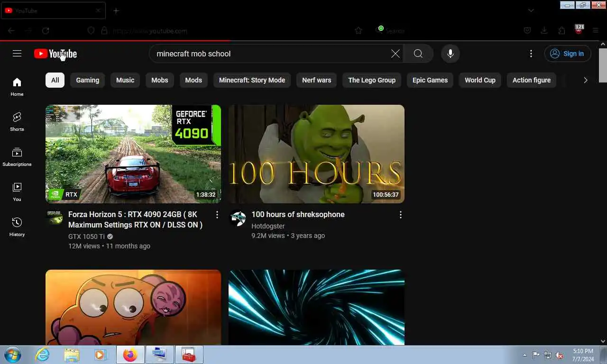The height and width of the screenshot is (364, 607).
Task: Select the All filter chip
Action: 55,80
